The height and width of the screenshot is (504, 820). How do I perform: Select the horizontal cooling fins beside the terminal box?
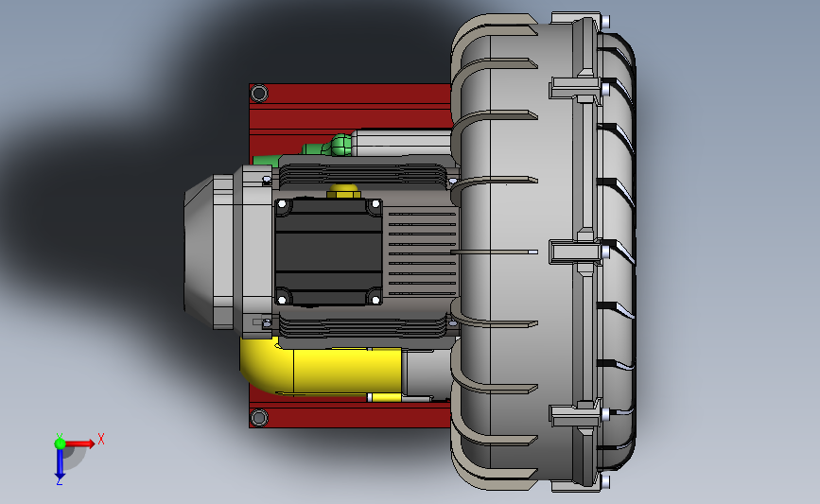(422, 252)
